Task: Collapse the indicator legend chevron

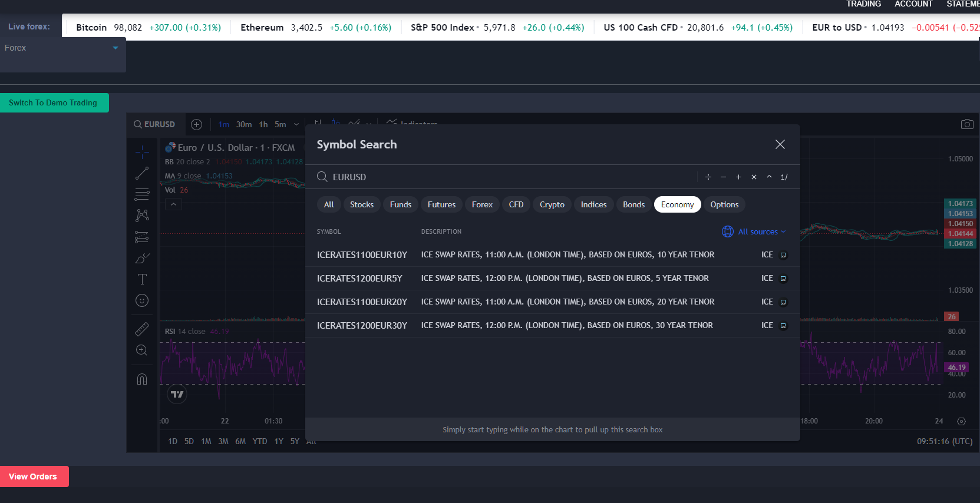Action: pyautogui.click(x=173, y=204)
